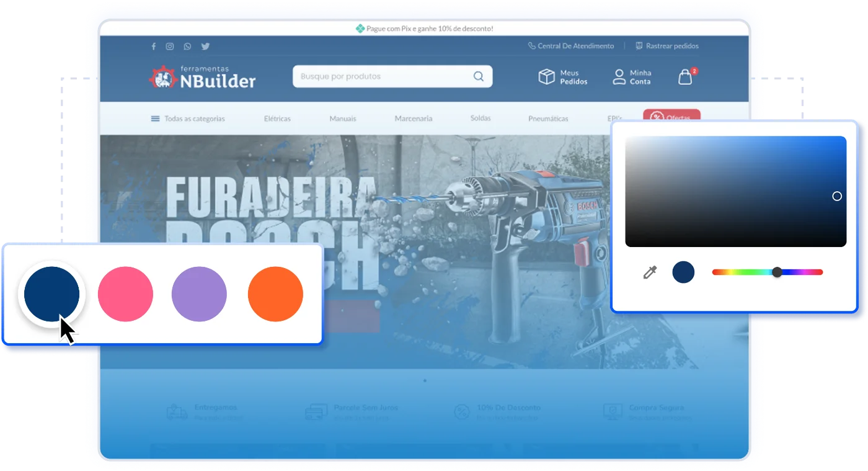Open the Minha Conta link
This screenshot has width=868, height=471.
640,77
